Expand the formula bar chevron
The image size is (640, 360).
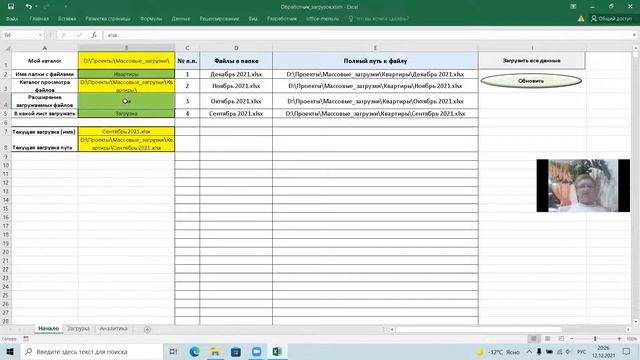(634, 36)
